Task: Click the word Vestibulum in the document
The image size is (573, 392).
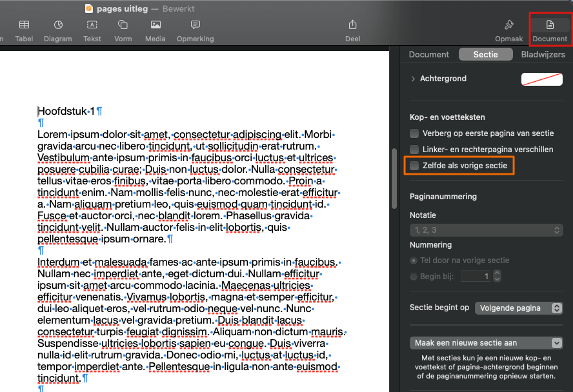Action: coord(64,158)
